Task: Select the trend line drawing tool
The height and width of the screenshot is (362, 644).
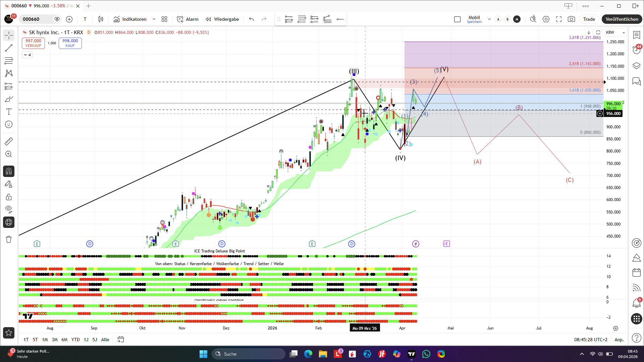Action: point(9,48)
